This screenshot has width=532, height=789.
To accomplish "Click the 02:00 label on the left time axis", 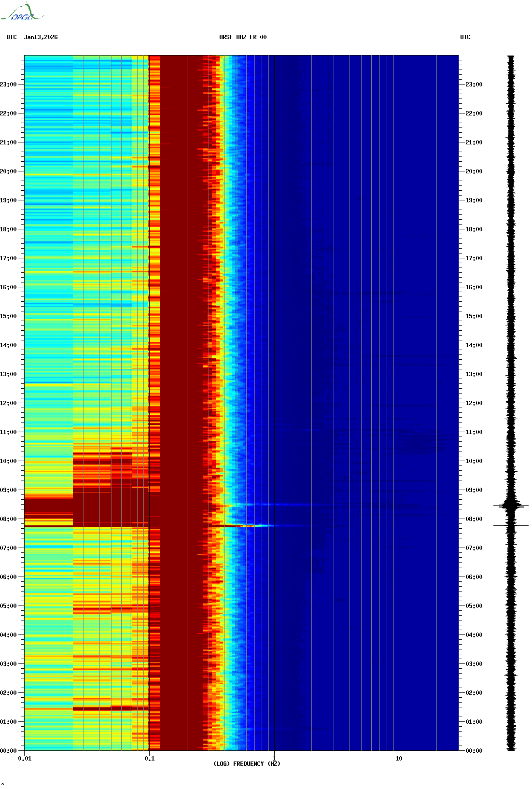I will (x=8, y=693).
